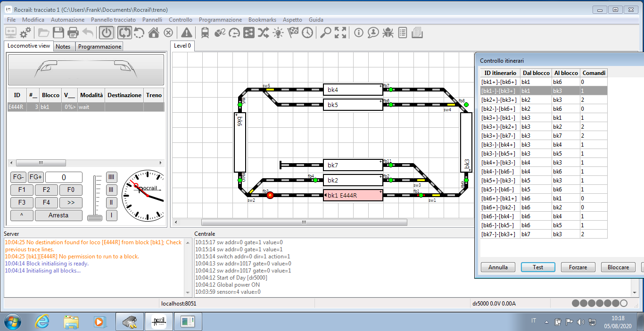Open the Automazione menu

68,20
